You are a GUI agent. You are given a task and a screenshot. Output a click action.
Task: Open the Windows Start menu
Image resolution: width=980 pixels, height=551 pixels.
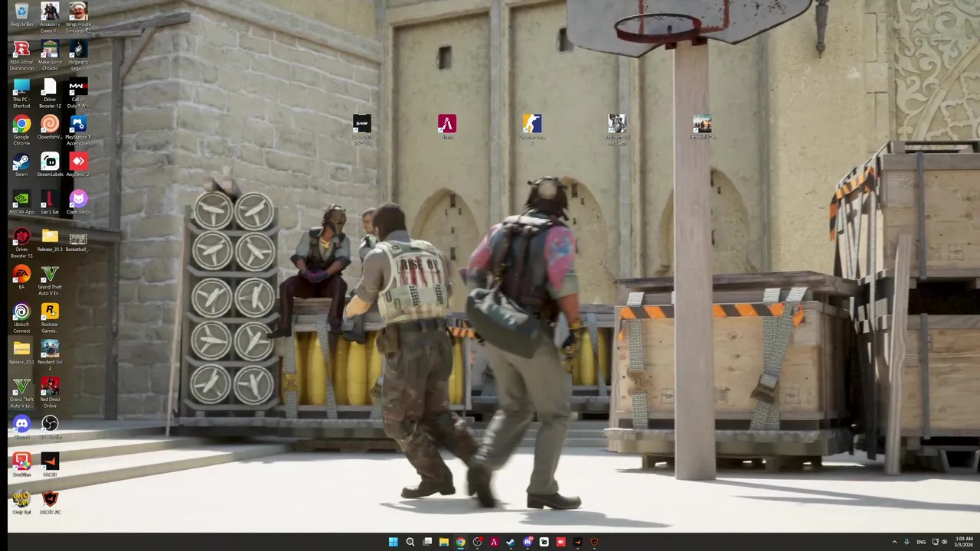coord(393,542)
